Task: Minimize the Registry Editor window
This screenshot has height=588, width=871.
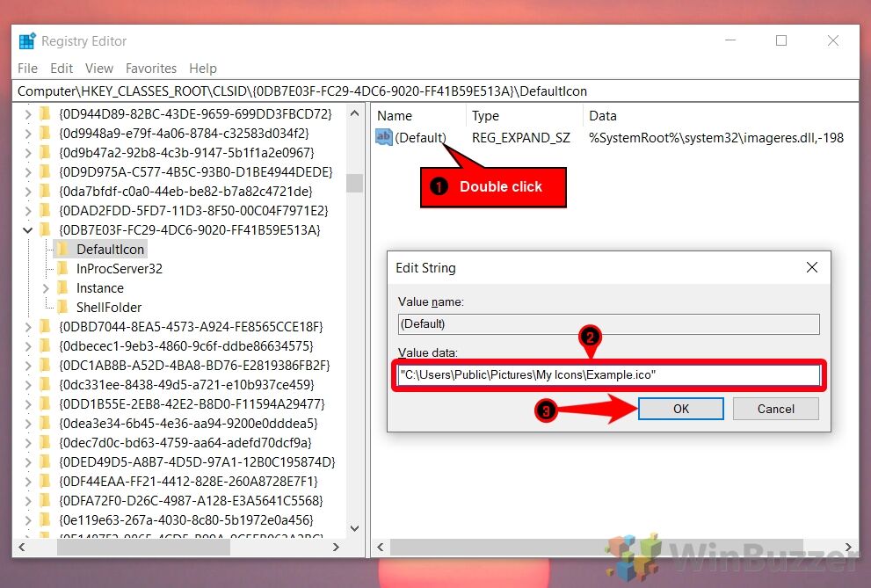Action: [730, 40]
